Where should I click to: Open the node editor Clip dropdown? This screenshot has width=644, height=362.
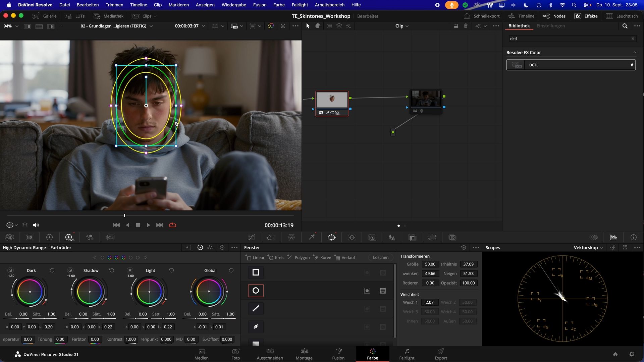402,26
